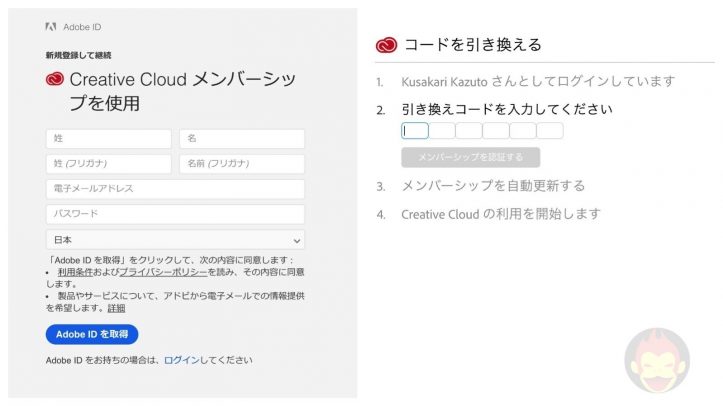Screen dimensions: 723x406
Task: Click step 3 メンバーシップを自動更新する
Action: pos(493,186)
